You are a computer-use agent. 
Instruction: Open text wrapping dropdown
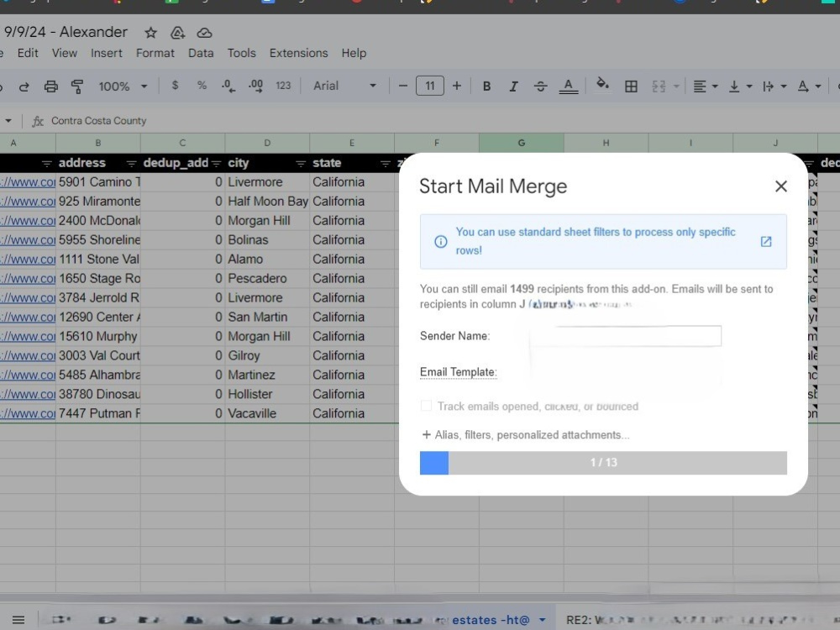click(774, 87)
